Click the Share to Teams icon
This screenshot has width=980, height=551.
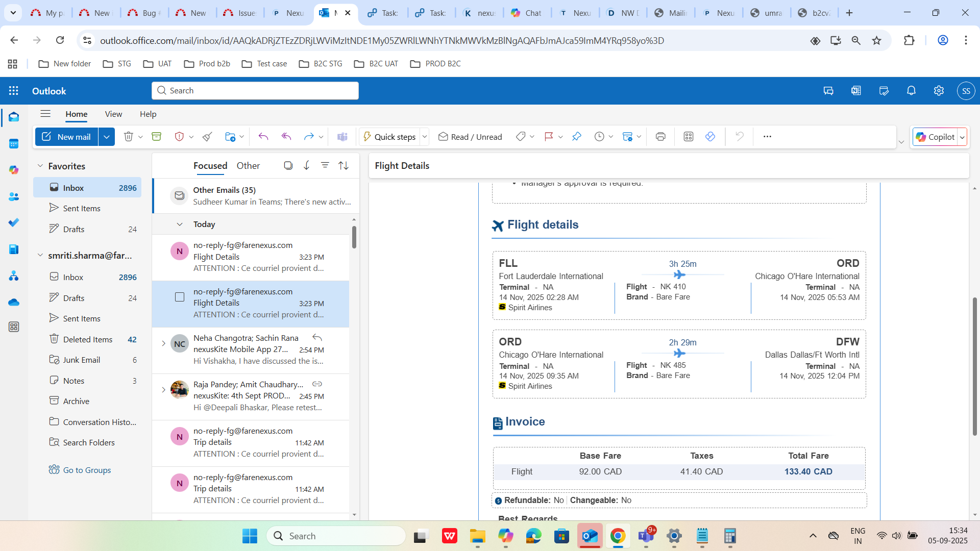tap(342, 137)
